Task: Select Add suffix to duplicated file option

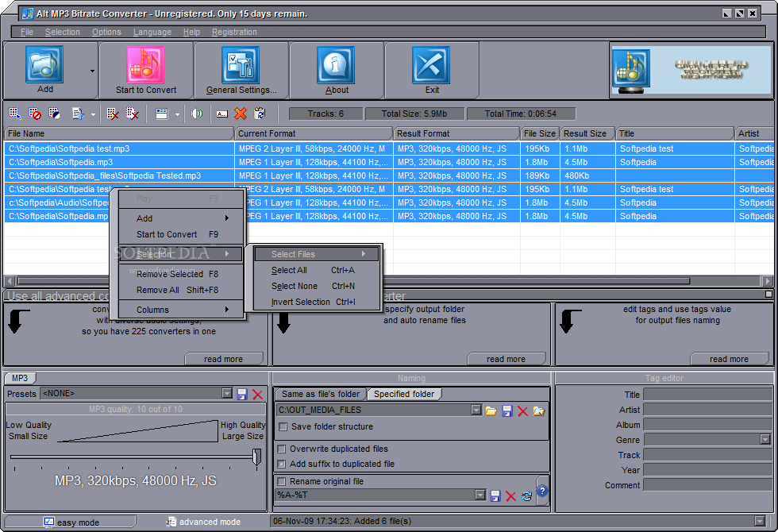Action: (x=282, y=464)
